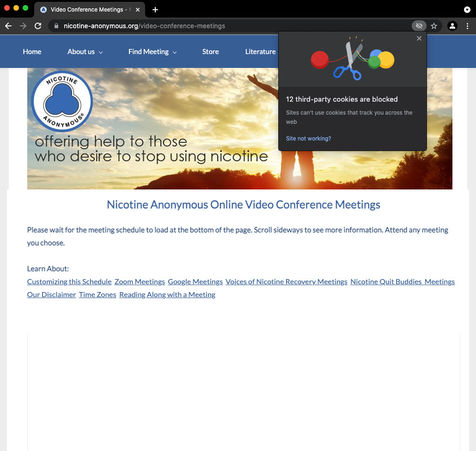476x451 pixels.
Task: Open the Our Disclaimer link
Action: [51, 295]
